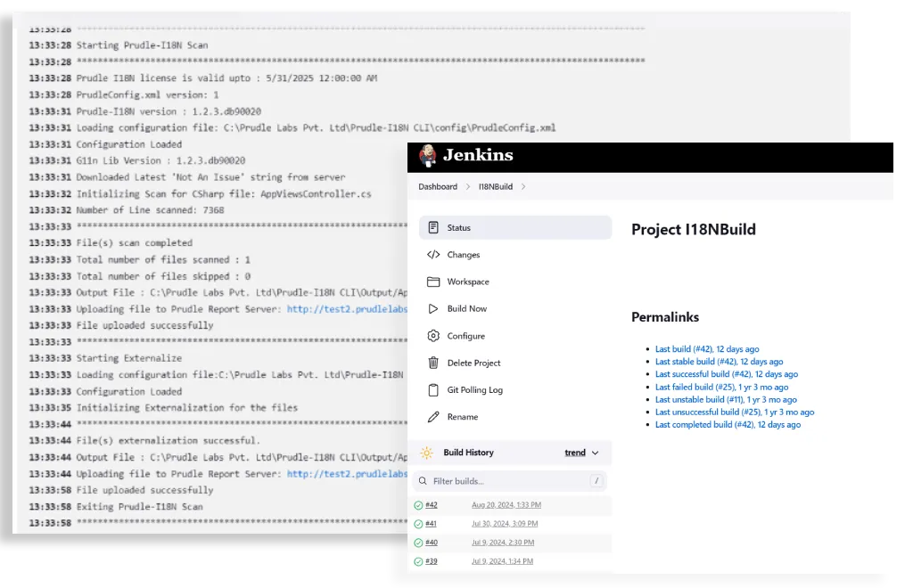Click the 'PrudleConfig.xml version: 1' log line
The width and height of the screenshot is (913, 588).
pyautogui.click(x=147, y=94)
